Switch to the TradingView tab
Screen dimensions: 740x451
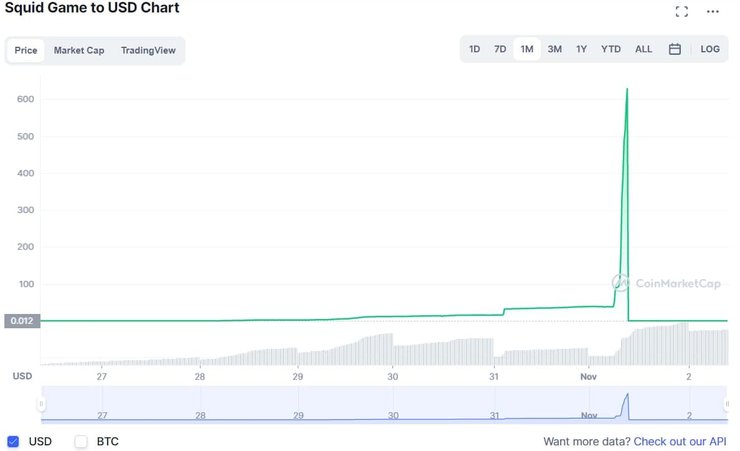tap(149, 50)
